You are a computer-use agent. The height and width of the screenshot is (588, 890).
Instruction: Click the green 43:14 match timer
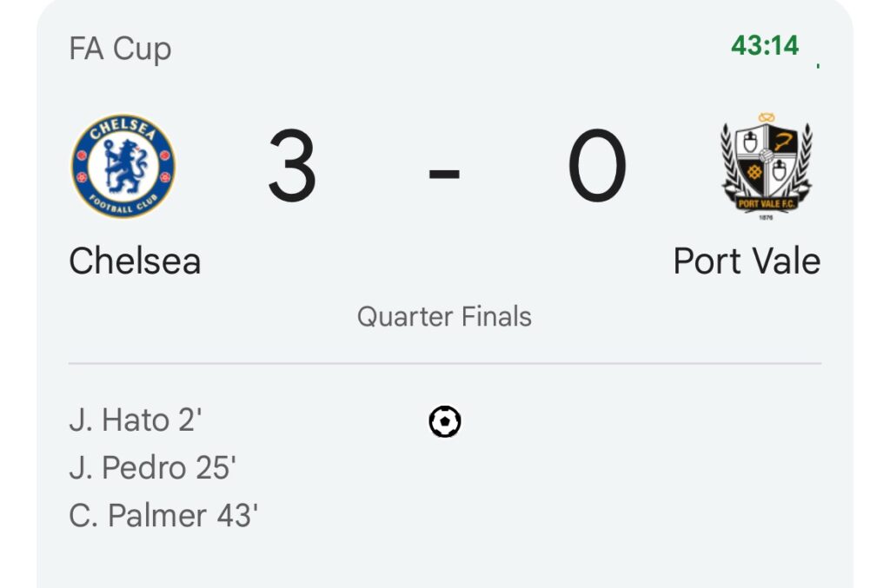[x=765, y=45]
